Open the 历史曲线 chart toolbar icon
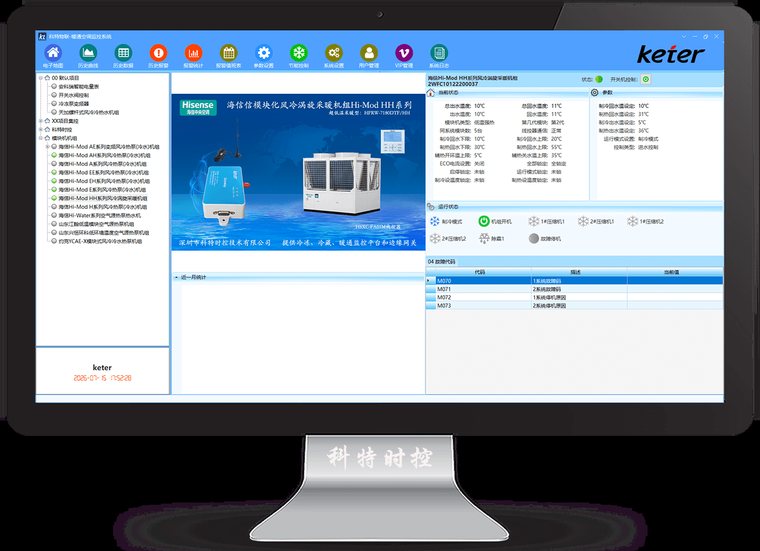This screenshot has width=760, height=551. 88,52
